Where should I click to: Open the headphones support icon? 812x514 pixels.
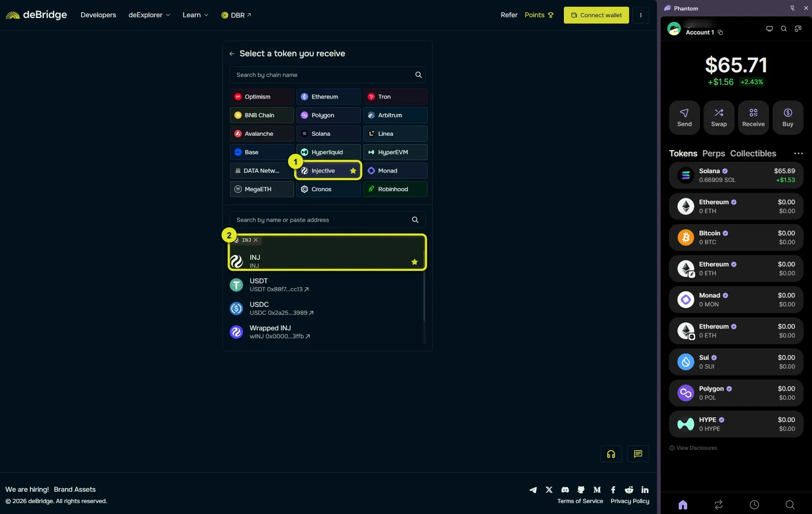(x=611, y=454)
